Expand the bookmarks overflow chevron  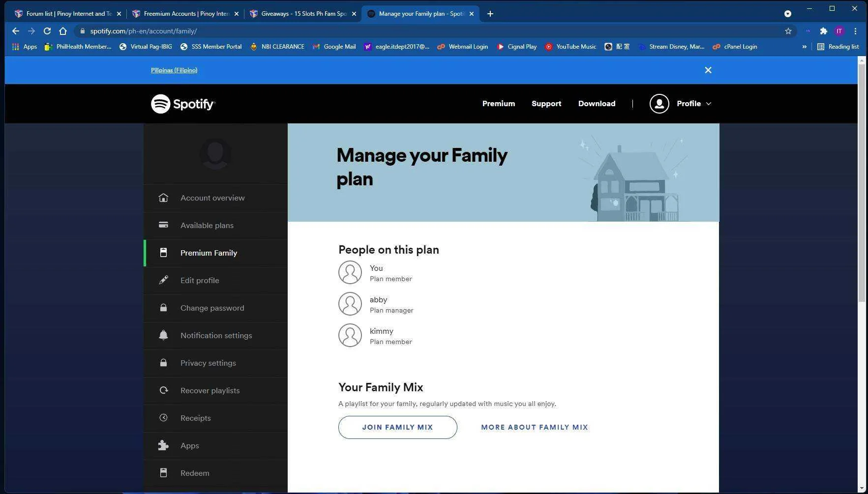point(805,47)
